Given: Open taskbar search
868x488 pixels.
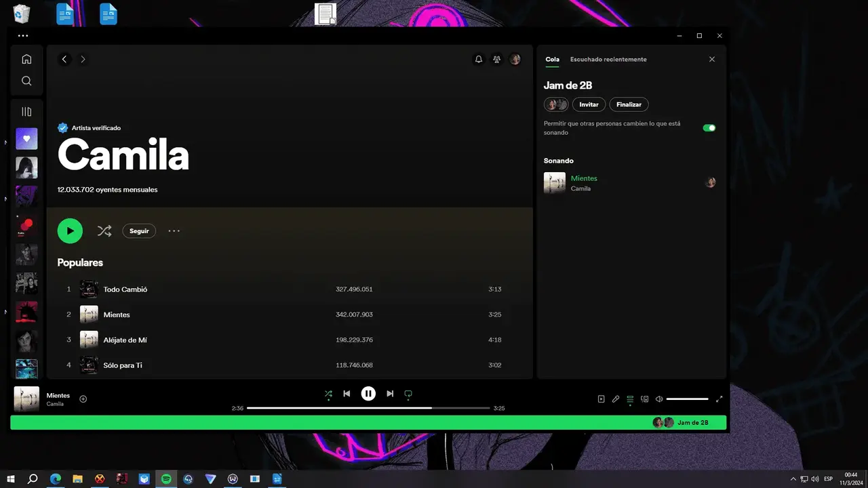Looking at the screenshot, I should 33,479.
